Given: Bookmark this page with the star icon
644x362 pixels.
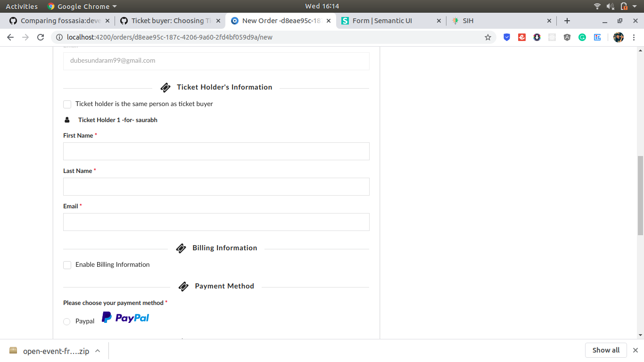Looking at the screenshot, I should pyautogui.click(x=488, y=37).
